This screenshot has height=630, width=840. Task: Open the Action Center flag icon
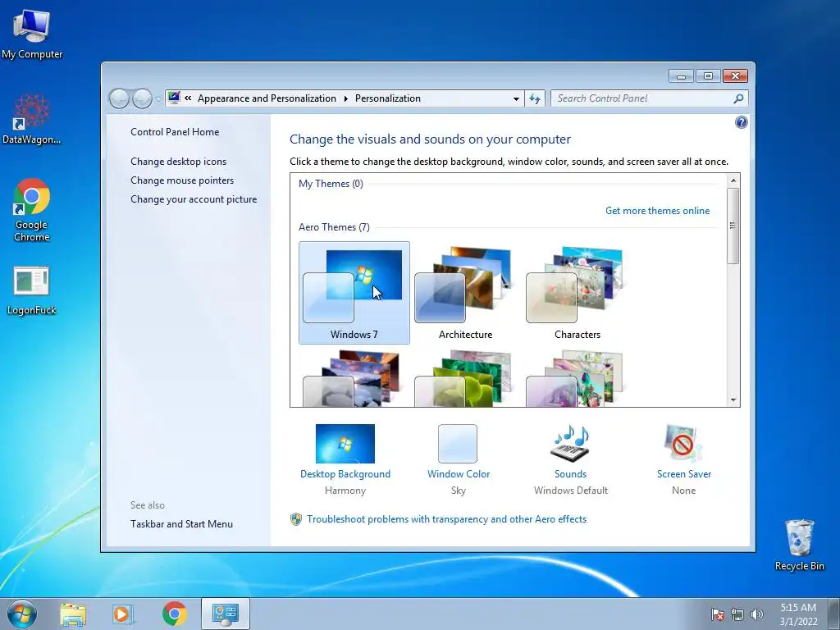718,614
